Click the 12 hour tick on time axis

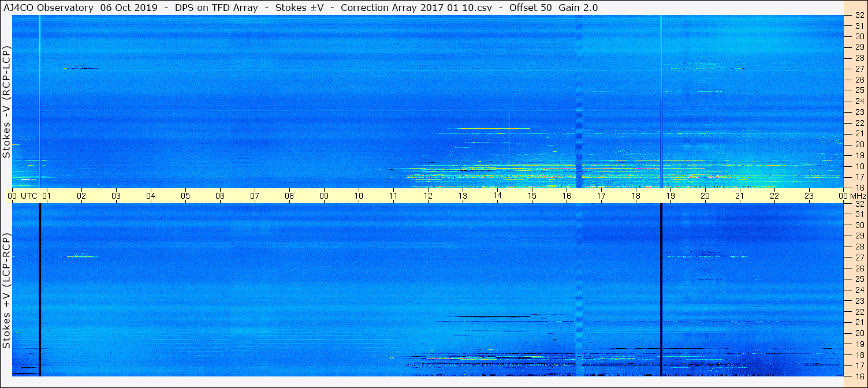tap(428, 196)
